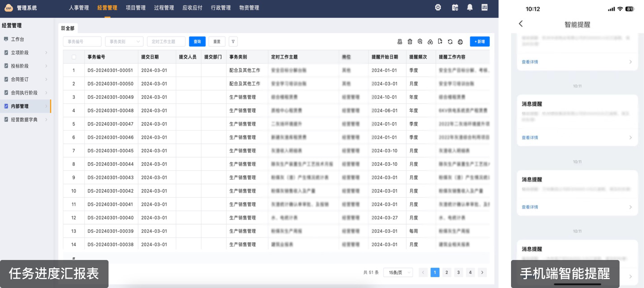
Task: Tap the back arrow in 智能提醒 screen
Action: 521,24
